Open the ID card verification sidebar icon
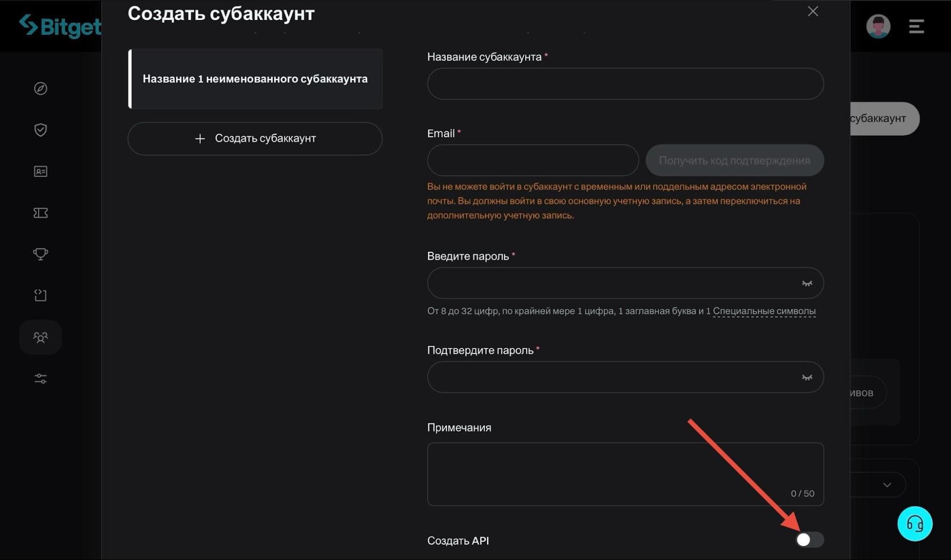 [x=40, y=171]
